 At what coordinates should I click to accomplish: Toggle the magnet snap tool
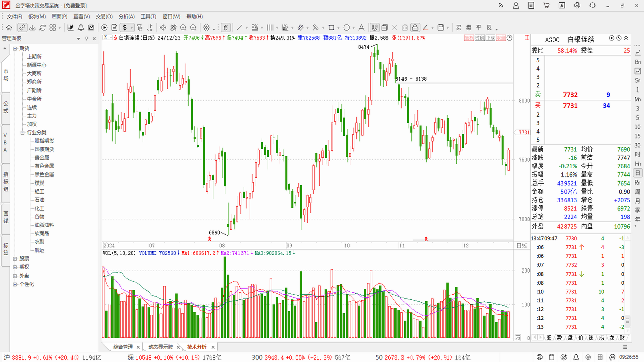tap(375, 28)
